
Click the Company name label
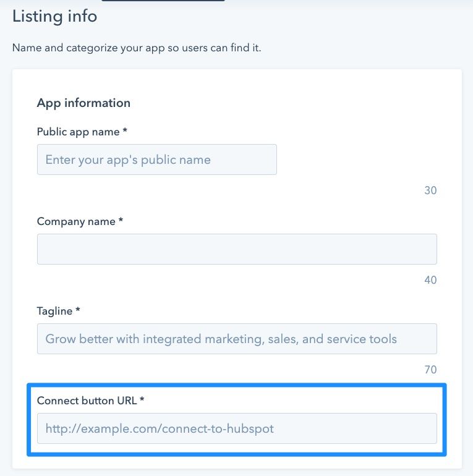click(x=76, y=221)
